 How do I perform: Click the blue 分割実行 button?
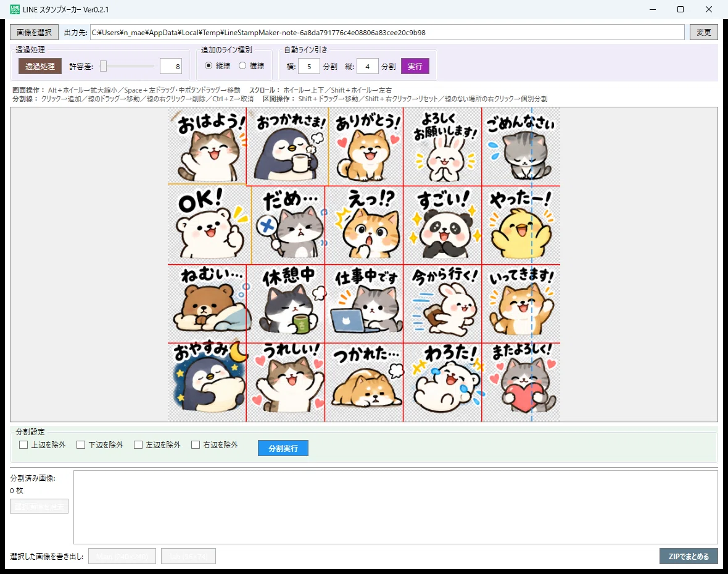[283, 448]
